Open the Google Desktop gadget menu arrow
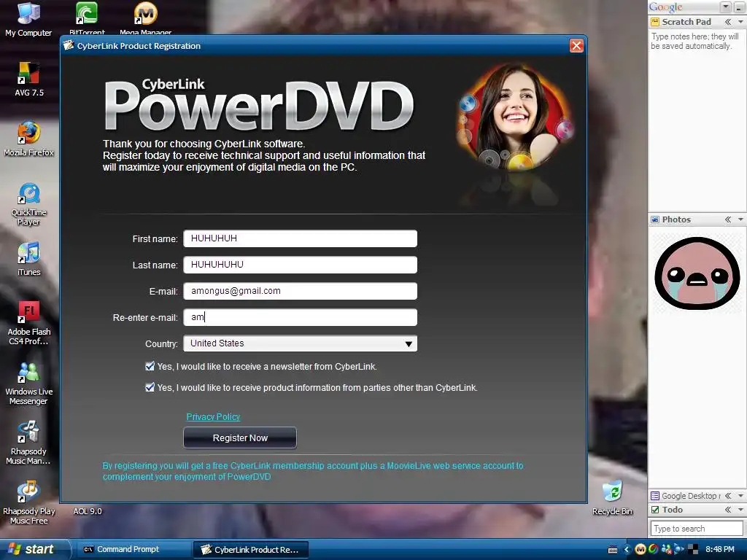This screenshot has width=747, height=560. click(741, 496)
